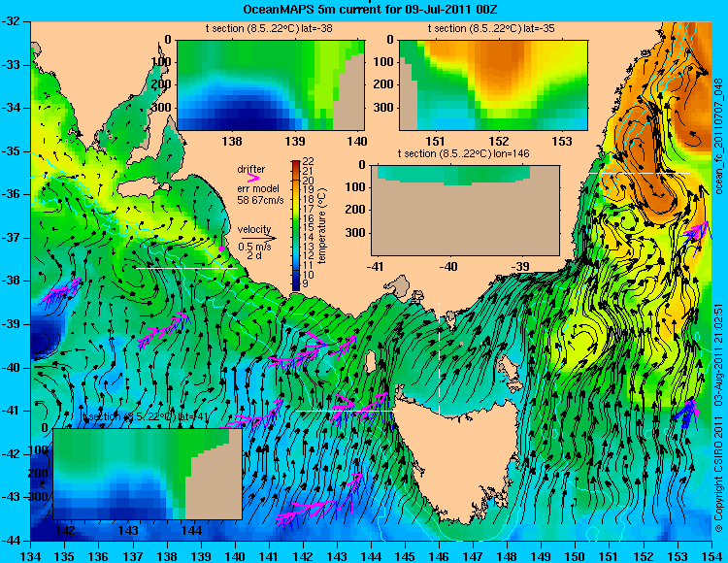Click the 139 label under the lat=-38 inset
728x563 pixels.
click(295, 141)
